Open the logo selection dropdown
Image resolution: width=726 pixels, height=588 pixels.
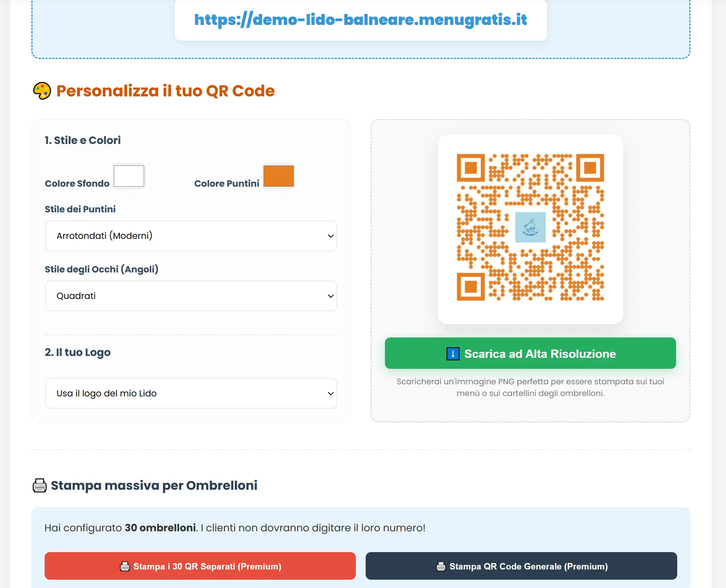(x=191, y=393)
